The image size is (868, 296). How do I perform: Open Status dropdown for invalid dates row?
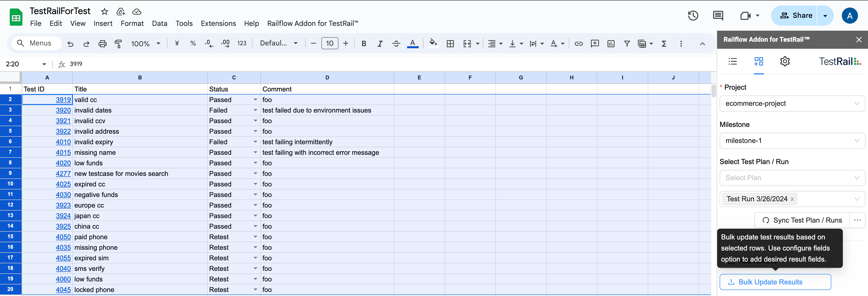tap(255, 110)
